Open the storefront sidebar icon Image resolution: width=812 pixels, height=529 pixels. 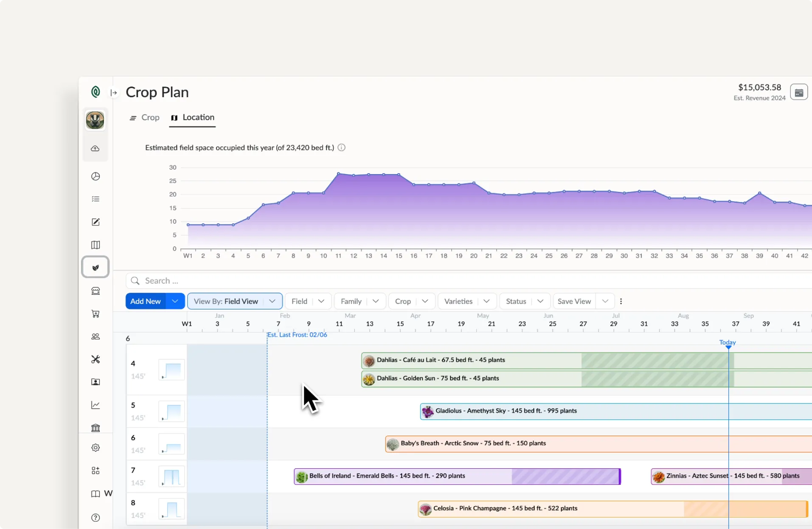click(x=95, y=291)
